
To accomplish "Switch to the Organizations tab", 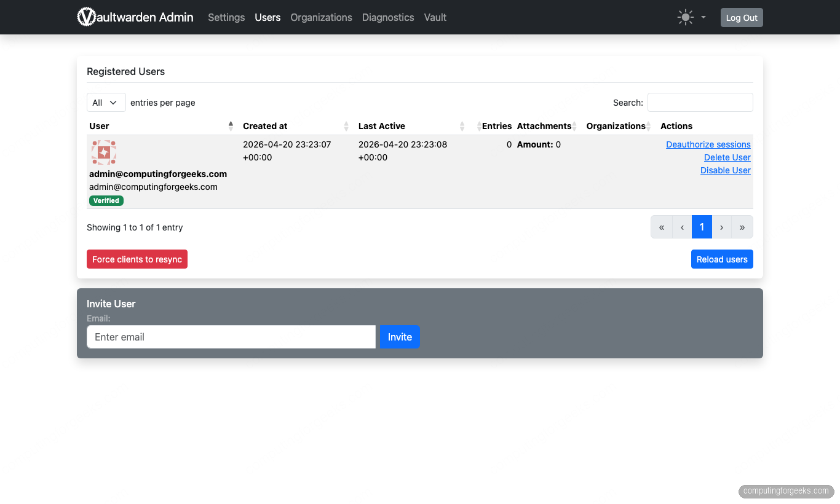I will 321,17.
